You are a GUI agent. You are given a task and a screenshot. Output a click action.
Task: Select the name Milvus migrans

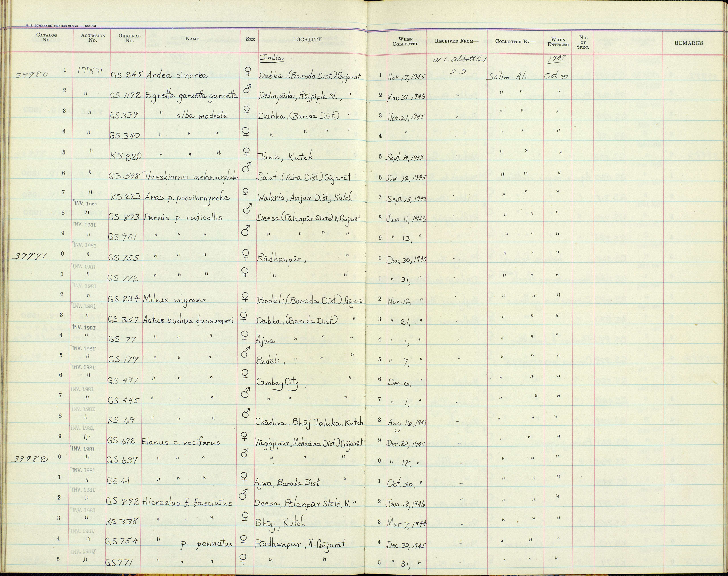pyautogui.click(x=174, y=299)
